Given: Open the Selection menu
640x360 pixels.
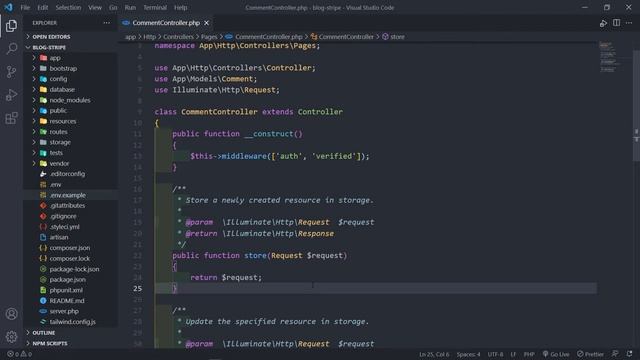Looking at the screenshot, I should pos(68,7).
